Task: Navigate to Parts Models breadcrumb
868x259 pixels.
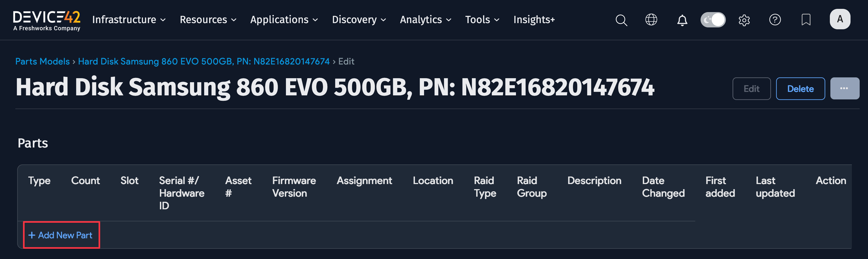Action: click(x=42, y=61)
